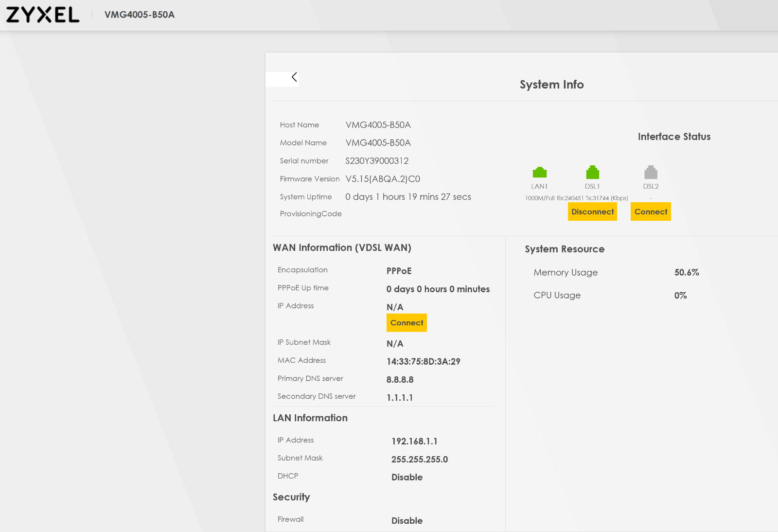Viewport: 778px width, 532px height.
Task: Select the Model Name value VMG4005-B50A
Action: [378, 143]
